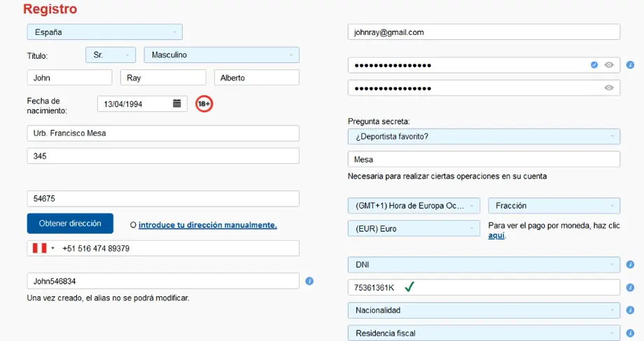Open the Fracción odds format dropdown
Screen dimensions: 644x341
click(x=554, y=206)
